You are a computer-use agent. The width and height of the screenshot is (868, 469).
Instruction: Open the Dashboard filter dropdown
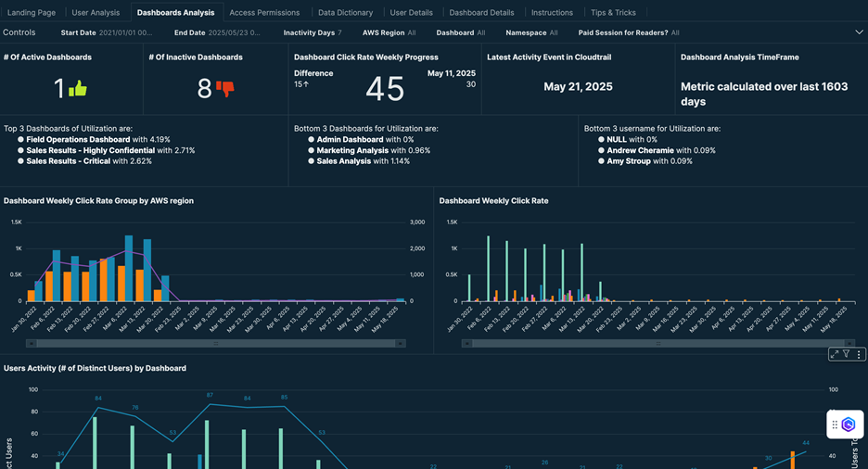tap(461, 32)
